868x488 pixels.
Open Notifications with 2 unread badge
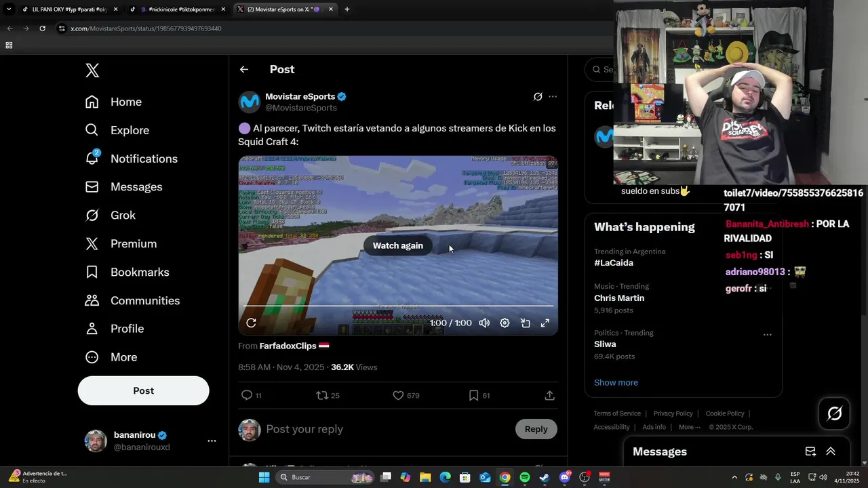coord(132,159)
